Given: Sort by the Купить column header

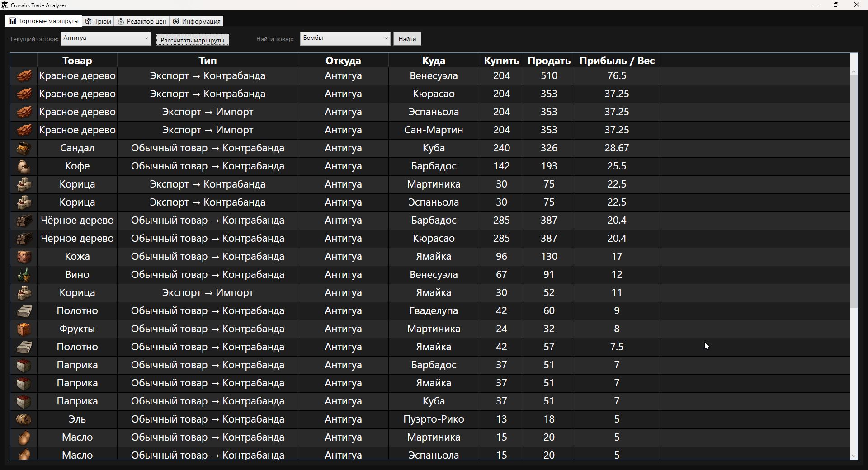Looking at the screenshot, I should click(x=501, y=61).
